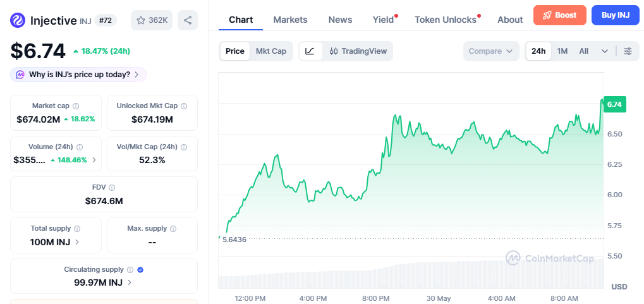Click the 12:00 PM axis label

point(250,298)
